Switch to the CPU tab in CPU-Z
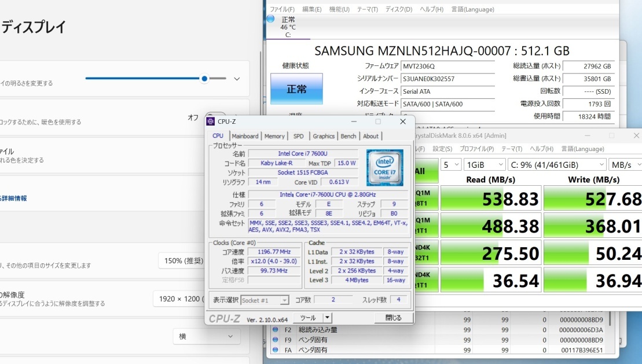 pos(218,136)
